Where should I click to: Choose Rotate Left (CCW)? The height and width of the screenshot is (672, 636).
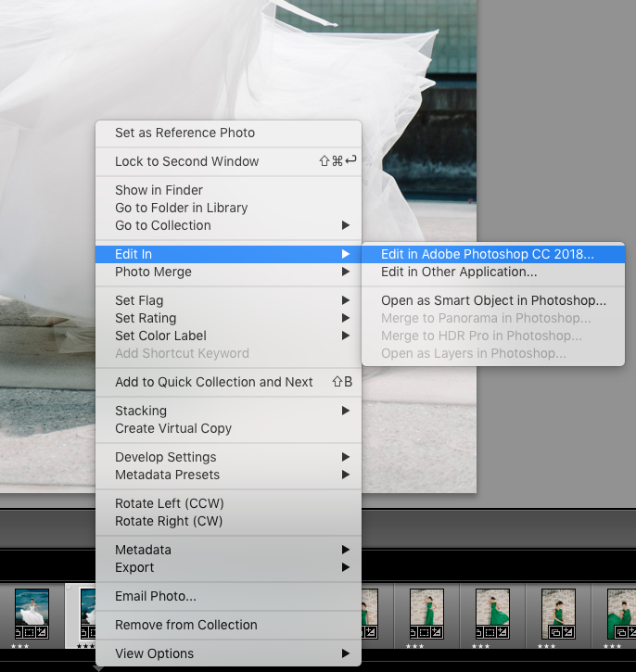(x=228, y=503)
